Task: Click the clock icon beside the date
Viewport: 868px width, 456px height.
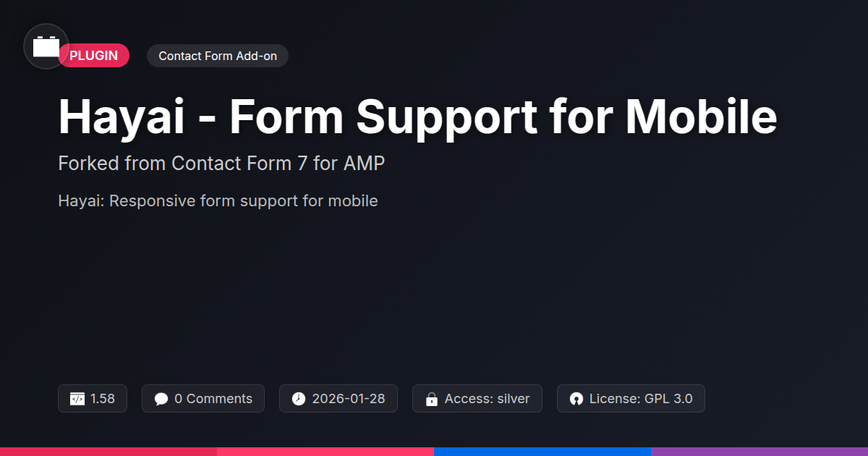Action: 299,399
